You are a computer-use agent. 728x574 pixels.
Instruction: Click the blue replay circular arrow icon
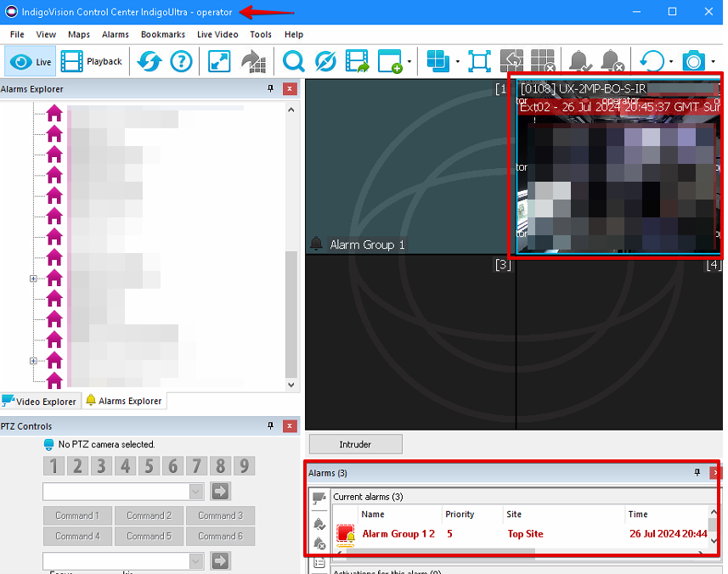click(x=652, y=61)
